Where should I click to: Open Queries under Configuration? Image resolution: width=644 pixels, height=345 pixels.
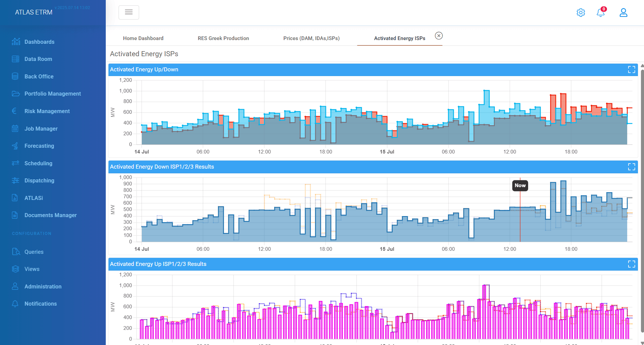tap(34, 252)
